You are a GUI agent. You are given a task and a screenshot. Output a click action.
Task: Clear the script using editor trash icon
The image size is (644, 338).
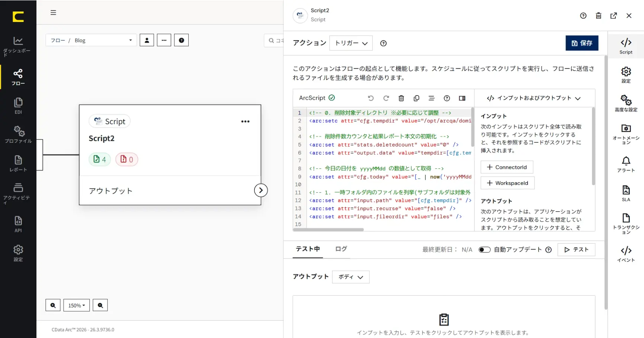[x=401, y=98]
